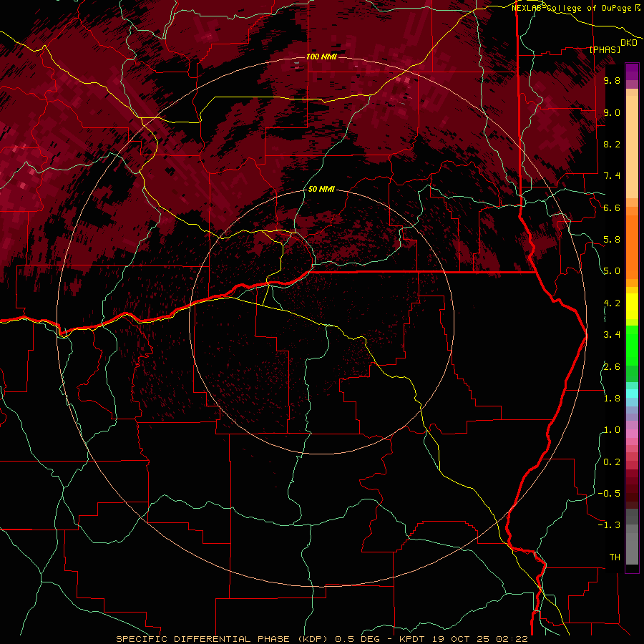The width and height of the screenshot is (644, 644).
Task: Pick the orange band on the color bar
Action: point(632,246)
